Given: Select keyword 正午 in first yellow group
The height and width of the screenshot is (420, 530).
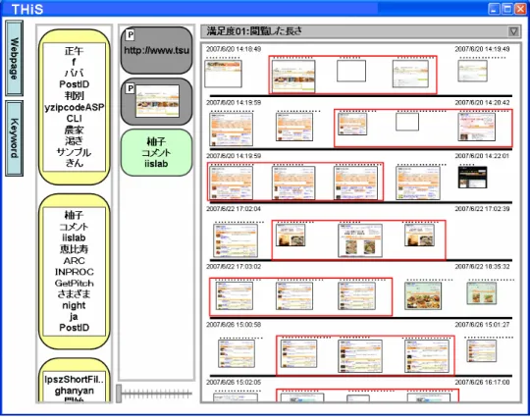Looking at the screenshot, I should tap(74, 51).
